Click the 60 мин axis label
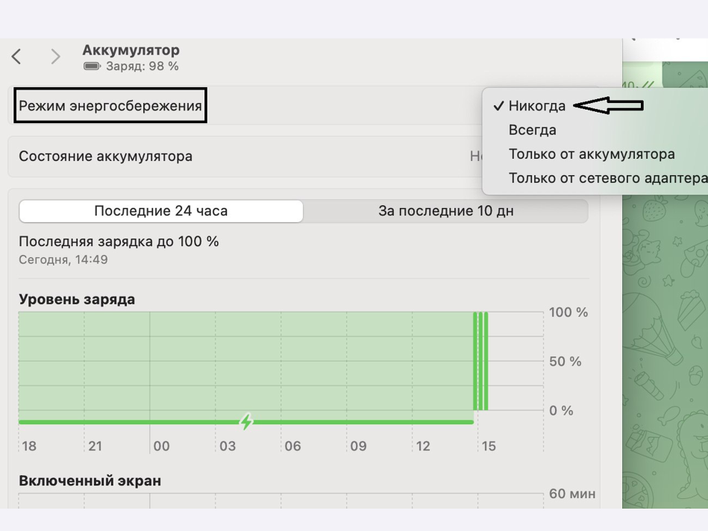This screenshot has width=708, height=531. point(572,494)
